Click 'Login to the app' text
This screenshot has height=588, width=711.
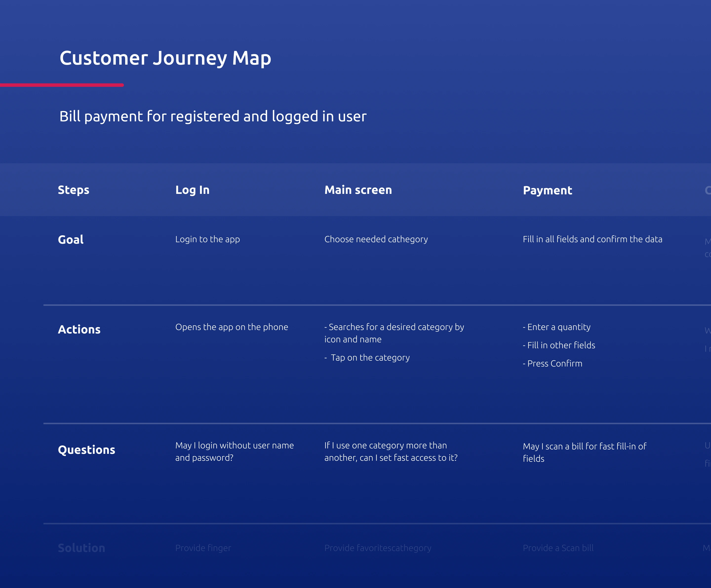point(207,239)
